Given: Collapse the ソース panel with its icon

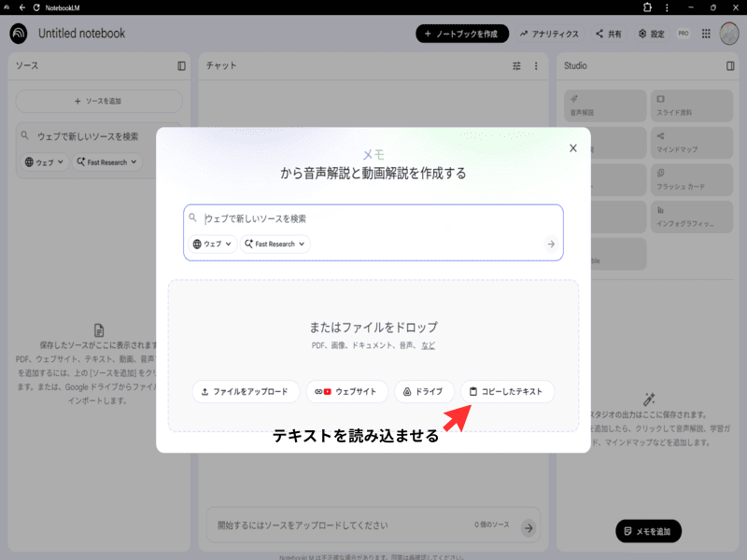Looking at the screenshot, I should 181,65.
